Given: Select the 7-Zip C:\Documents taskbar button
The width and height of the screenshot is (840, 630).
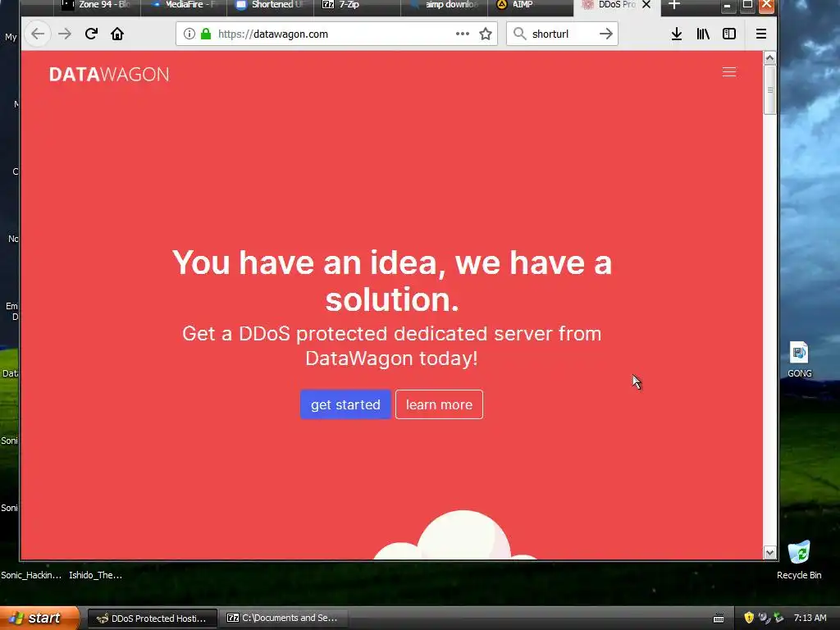Looking at the screenshot, I should tap(284, 619).
